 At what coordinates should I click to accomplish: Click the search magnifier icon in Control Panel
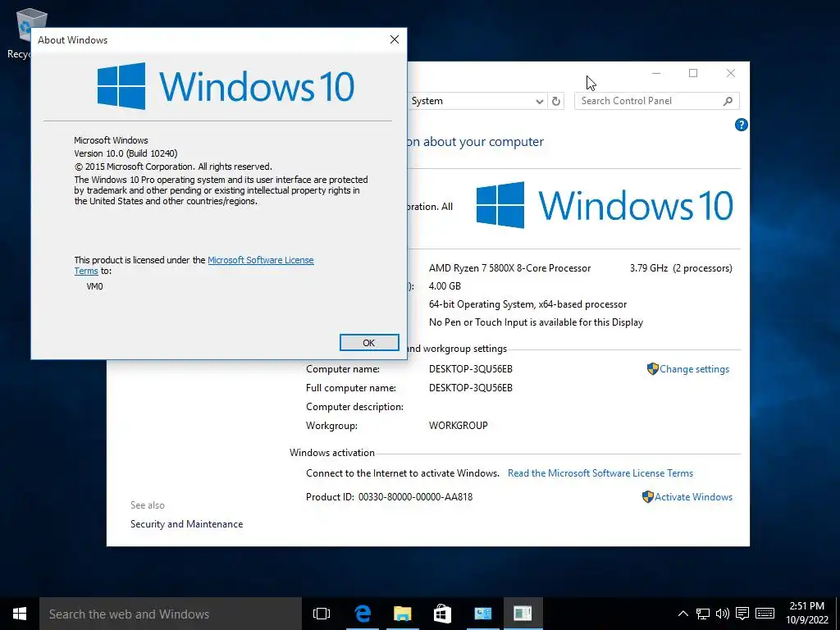pos(728,101)
